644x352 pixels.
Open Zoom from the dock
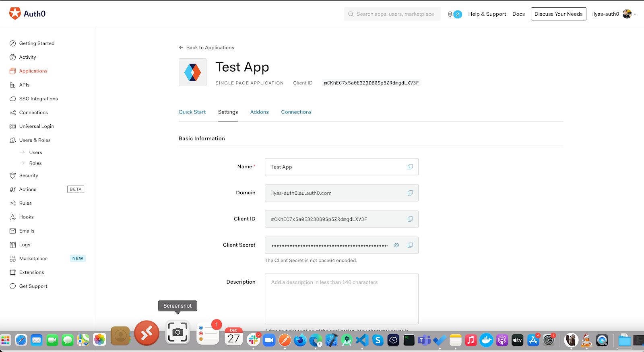pos(269,340)
